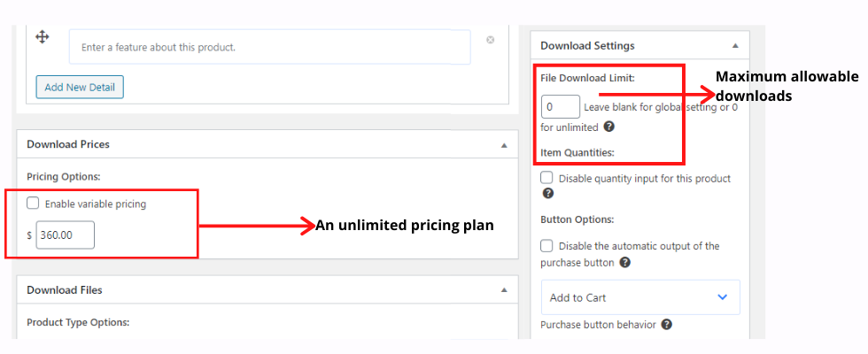The image size is (868, 354).
Task: Click the Download Files panel heading
Action: pyautogui.click(x=64, y=290)
